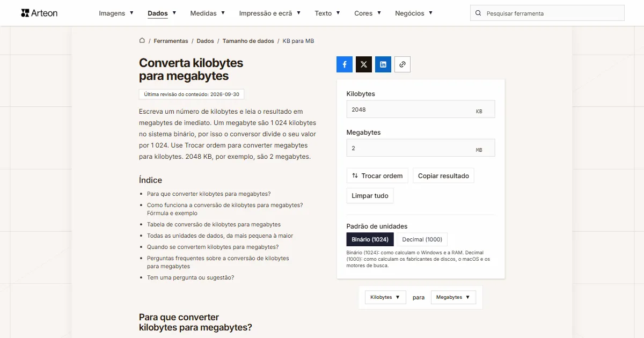The image size is (644, 338).
Task: Jump to 'Tem uma pergunta ou sugestão?'
Action: pos(191,277)
